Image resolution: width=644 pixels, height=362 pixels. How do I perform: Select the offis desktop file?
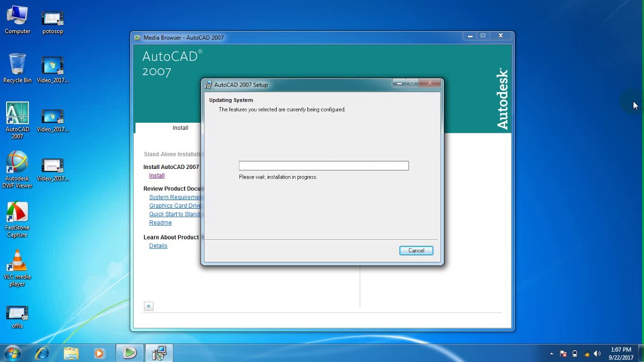(18, 317)
